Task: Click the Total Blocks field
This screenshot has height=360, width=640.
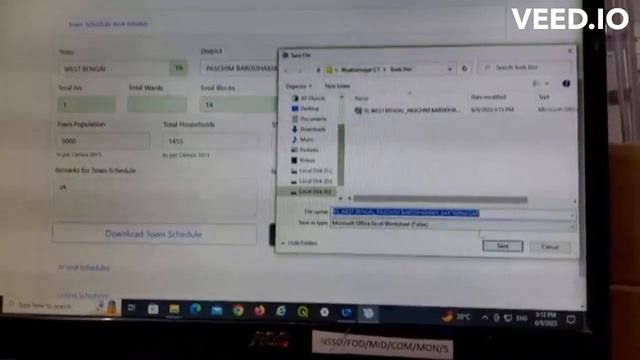Action: pos(238,105)
